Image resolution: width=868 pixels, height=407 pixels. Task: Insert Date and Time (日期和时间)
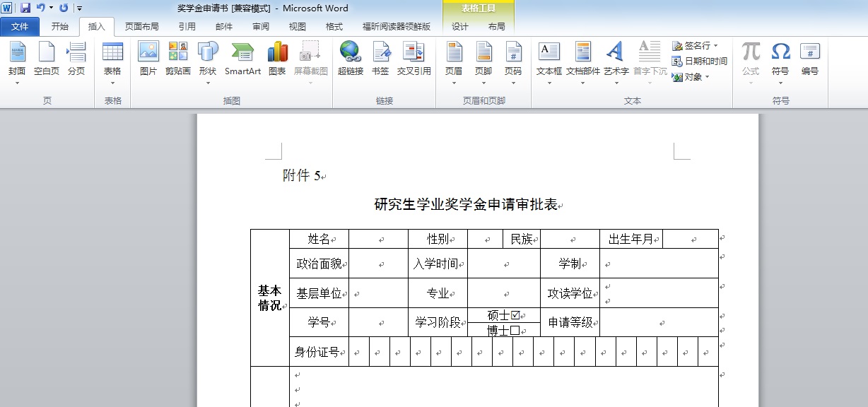tap(699, 61)
